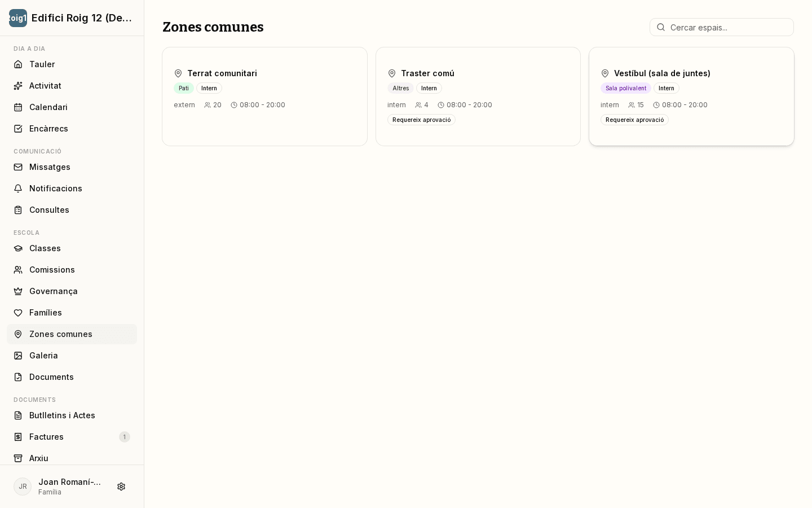Click the Governança crown icon
Screen dimensions: 812x508
point(18,291)
